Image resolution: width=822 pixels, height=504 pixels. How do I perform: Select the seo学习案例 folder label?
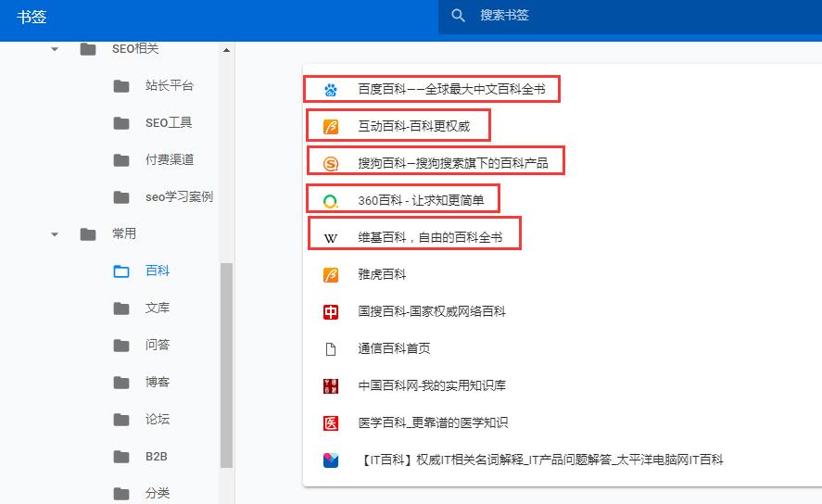[x=179, y=197]
